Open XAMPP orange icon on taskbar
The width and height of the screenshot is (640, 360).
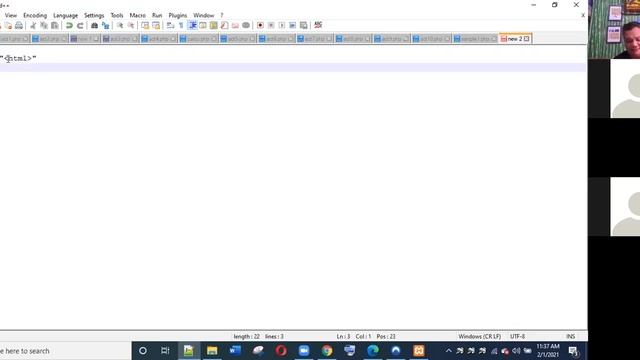tap(419, 351)
